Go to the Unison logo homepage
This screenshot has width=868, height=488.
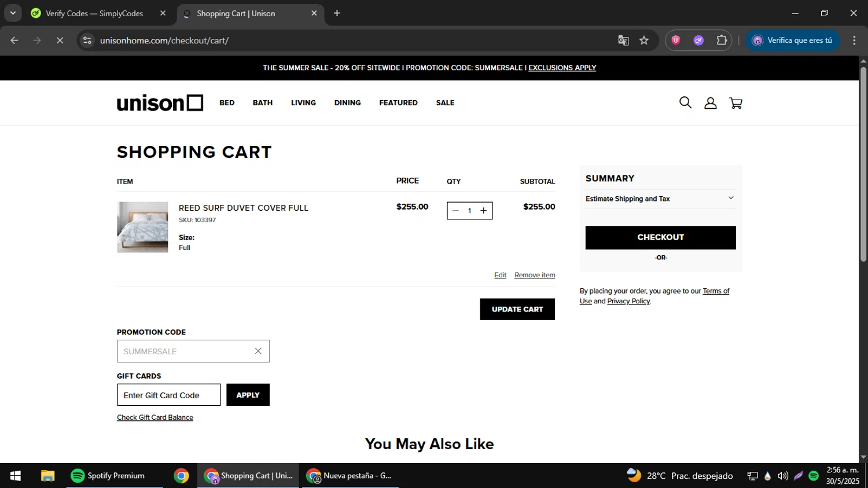click(160, 103)
